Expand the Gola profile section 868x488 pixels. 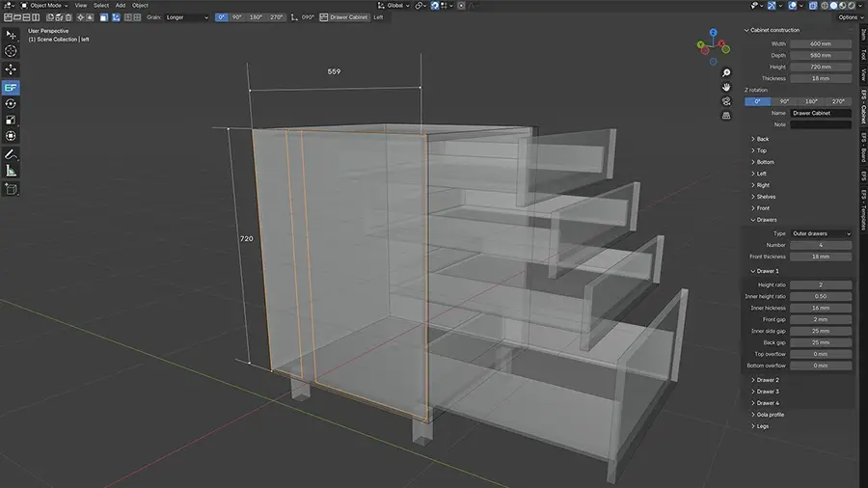pos(770,415)
